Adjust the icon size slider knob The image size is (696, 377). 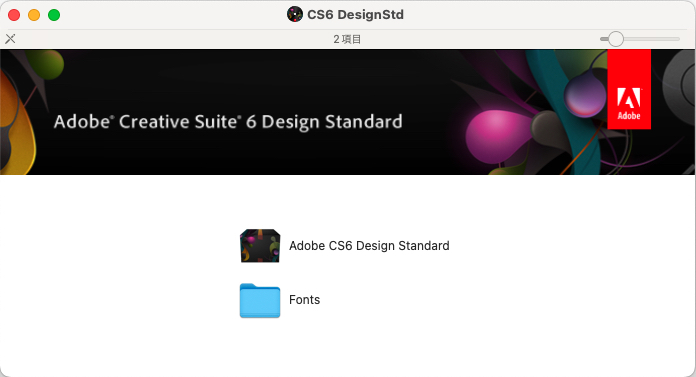click(x=616, y=39)
